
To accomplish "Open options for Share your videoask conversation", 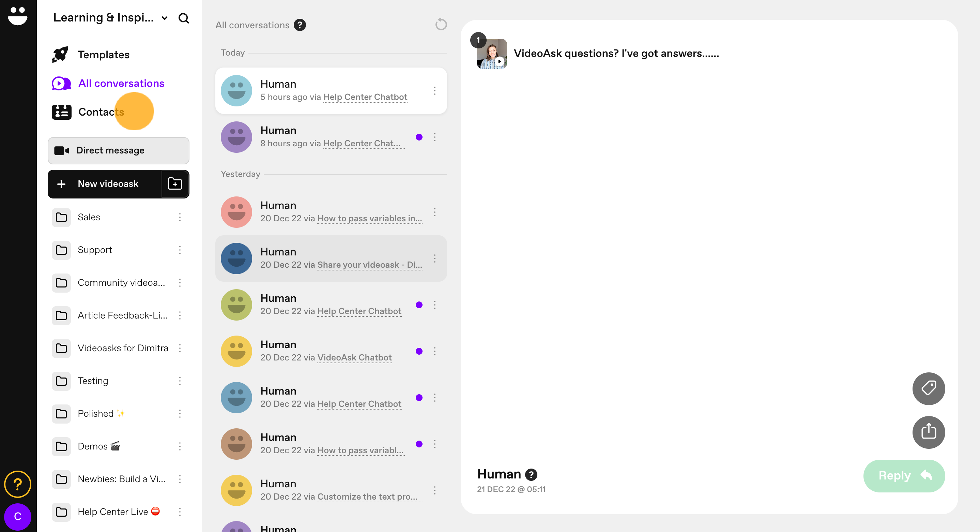I will coord(435,258).
